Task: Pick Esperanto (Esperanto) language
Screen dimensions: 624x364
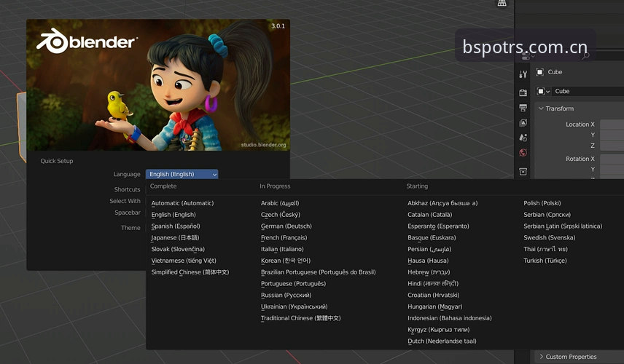Action: click(x=438, y=226)
